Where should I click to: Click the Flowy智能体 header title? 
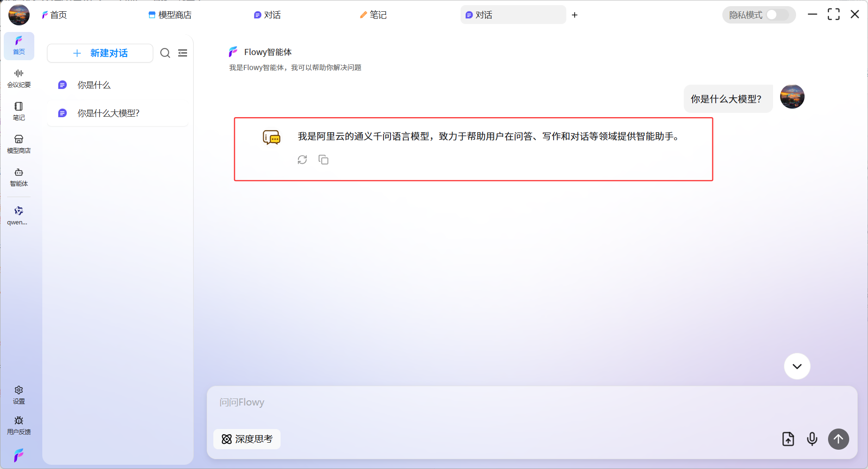[x=268, y=52]
